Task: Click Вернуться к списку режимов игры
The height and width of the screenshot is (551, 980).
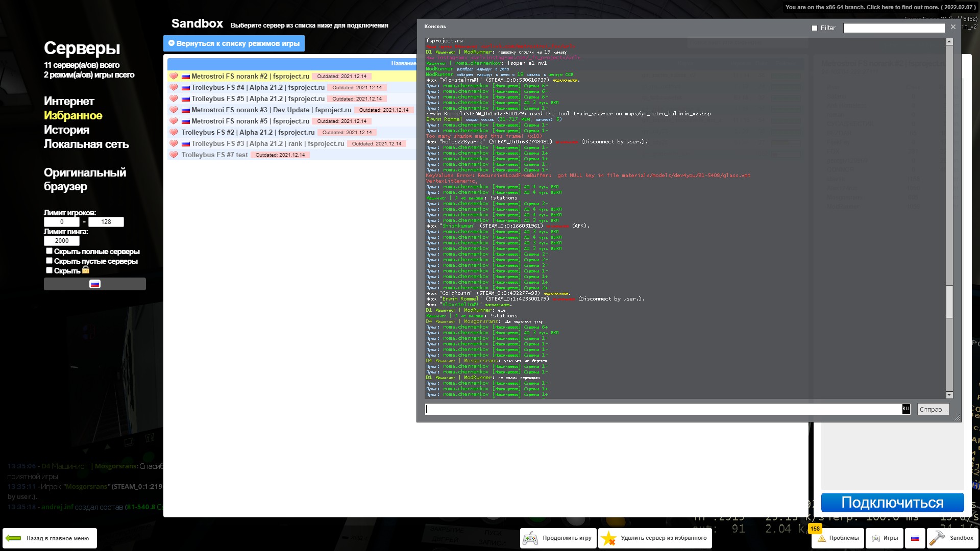Action: coord(234,43)
